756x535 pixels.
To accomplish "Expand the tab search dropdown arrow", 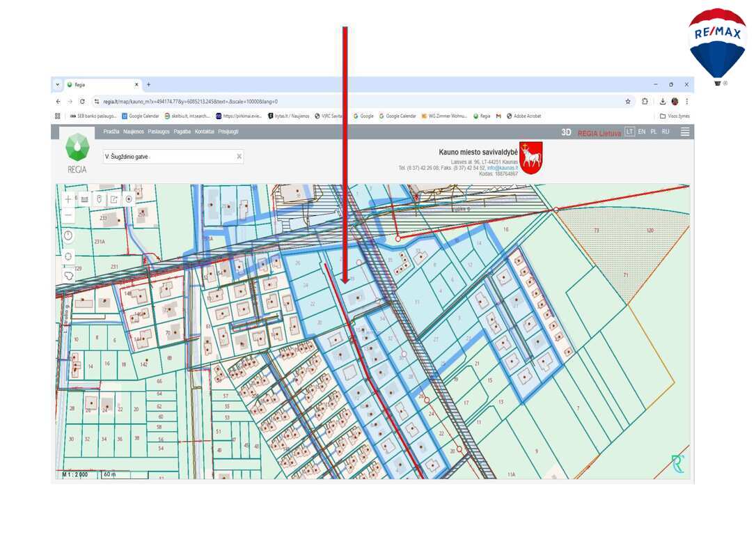I will (58, 84).
